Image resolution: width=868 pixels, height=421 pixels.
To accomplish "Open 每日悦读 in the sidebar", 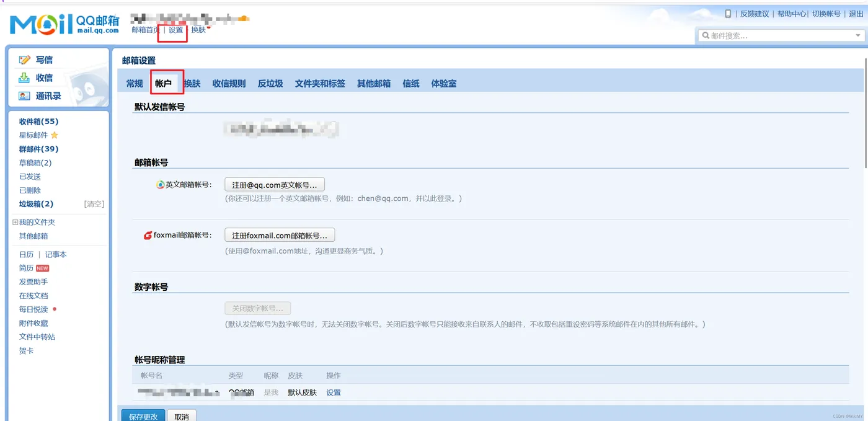I will click(x=33, y=309).
